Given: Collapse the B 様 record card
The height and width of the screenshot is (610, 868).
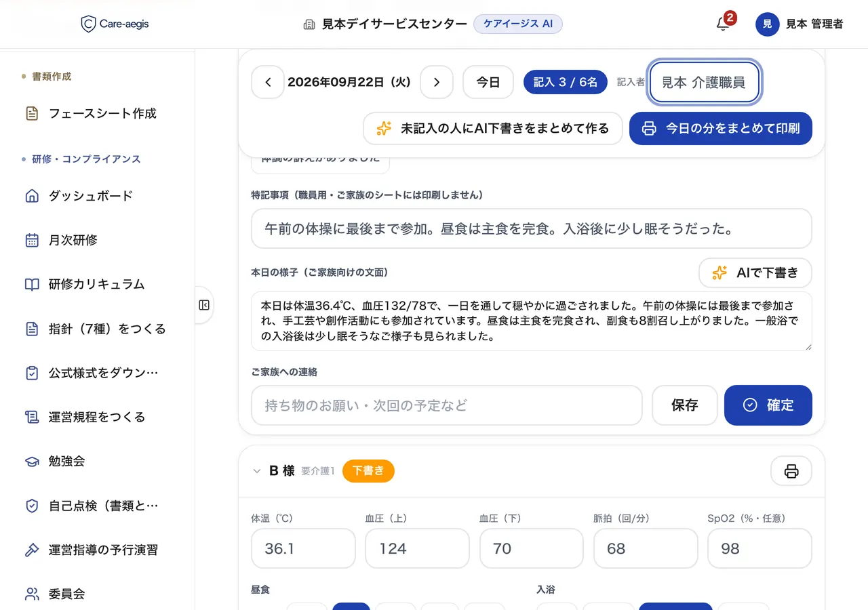Looking at the screenshot, I should point(257,471).
